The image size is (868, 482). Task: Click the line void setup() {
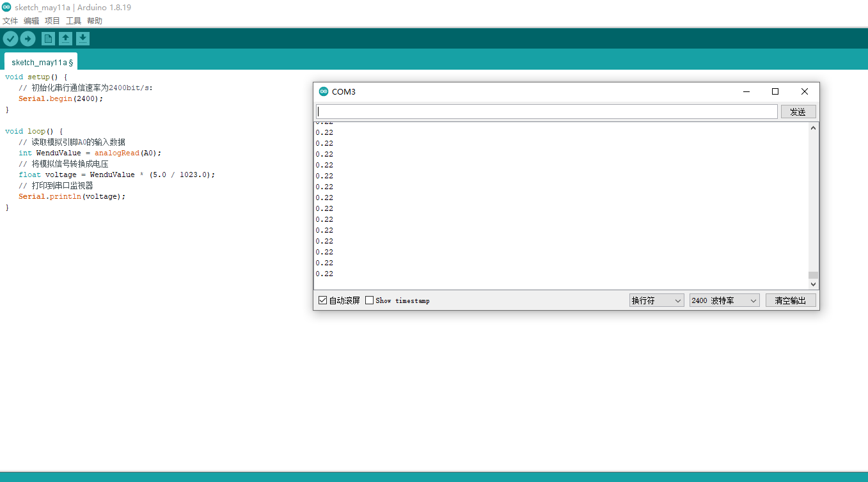click(36, 77)
